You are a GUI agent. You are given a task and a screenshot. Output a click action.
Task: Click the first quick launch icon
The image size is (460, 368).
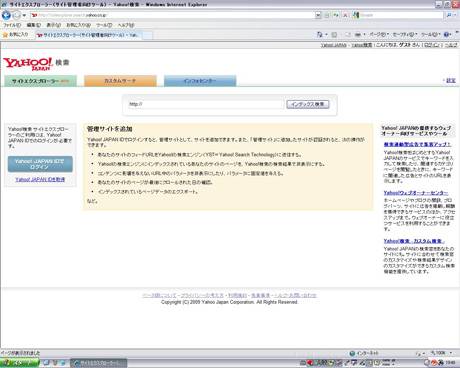click(46, 363)
